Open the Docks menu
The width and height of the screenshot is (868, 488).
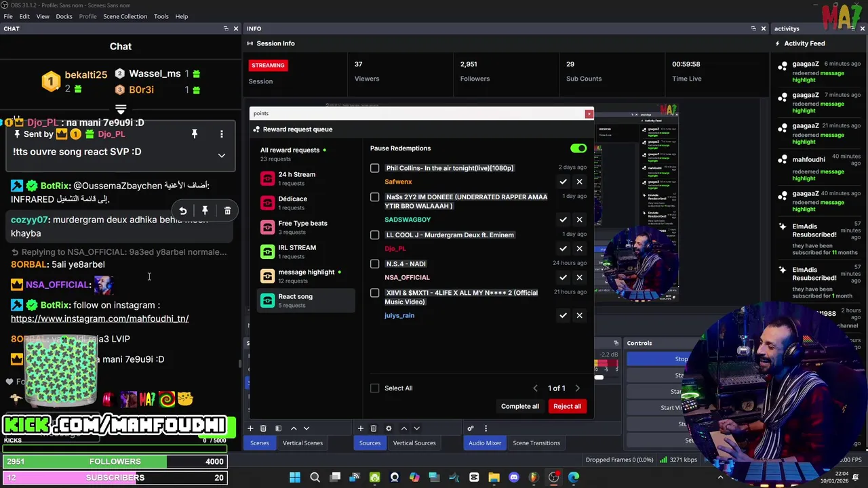tap(64, 16)
